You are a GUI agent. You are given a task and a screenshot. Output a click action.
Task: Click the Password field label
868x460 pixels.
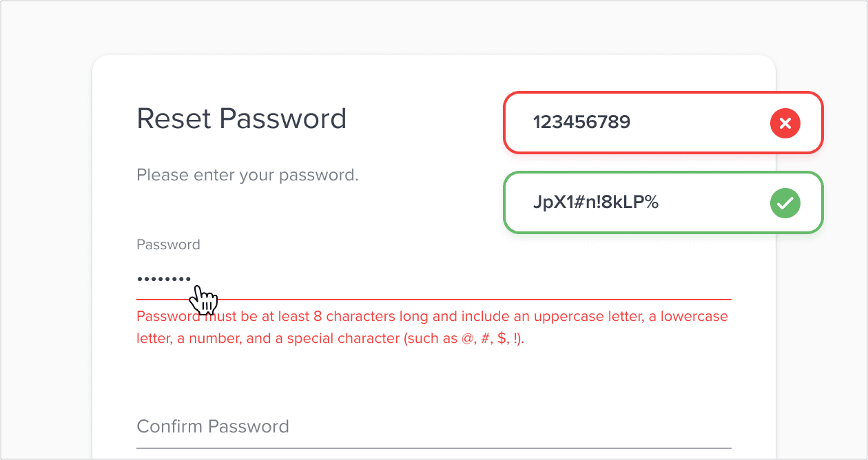click(x=167, y=244)
